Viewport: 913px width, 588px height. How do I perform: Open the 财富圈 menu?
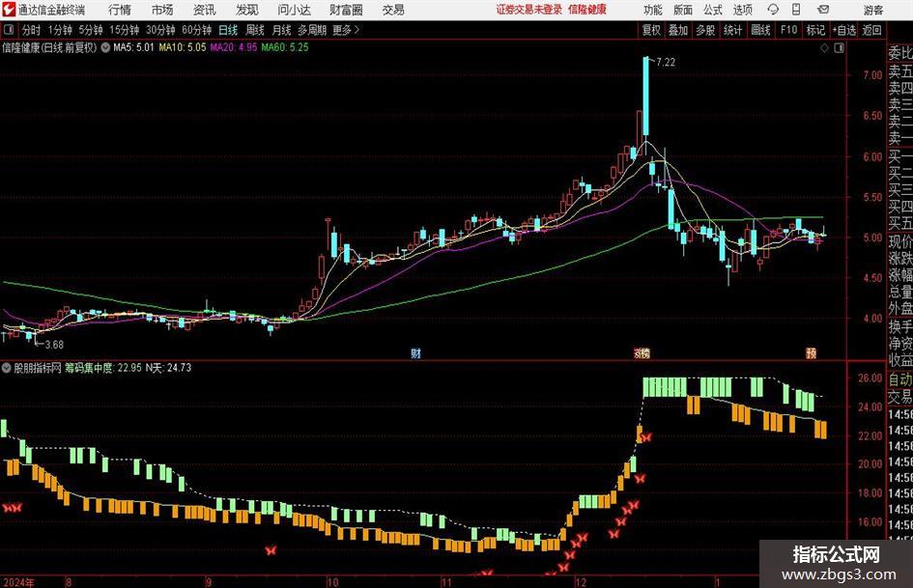[x=346, y=10]
